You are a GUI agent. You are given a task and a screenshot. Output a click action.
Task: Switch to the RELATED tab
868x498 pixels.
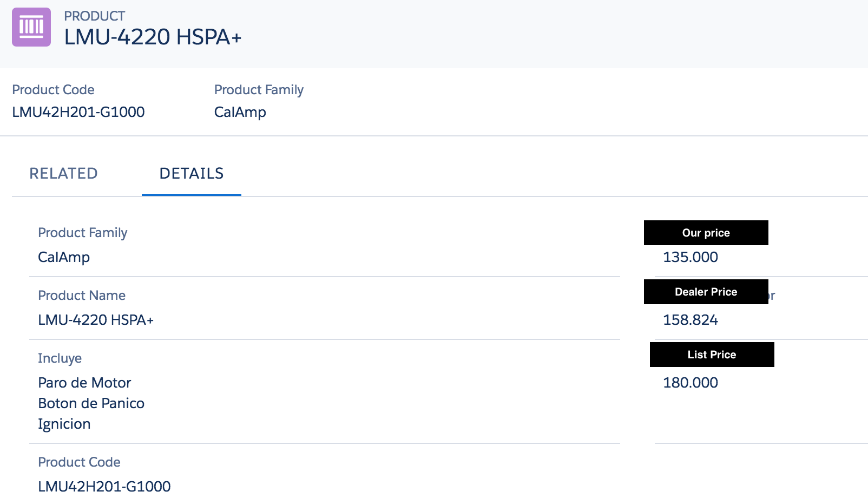tap(63, 173)
